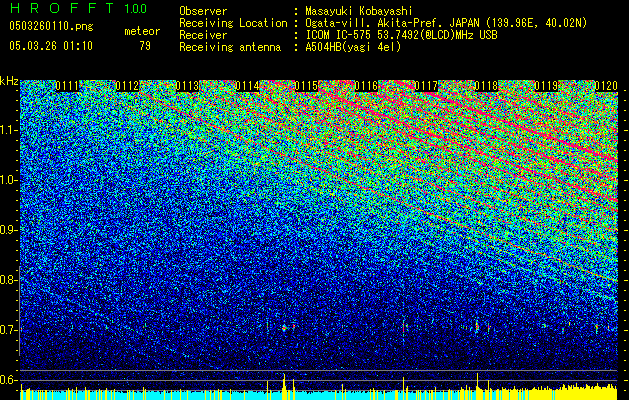The width and height of the screenshot is (629, 400).
Task: Click the Receiving antenna label
Action: 230,47
